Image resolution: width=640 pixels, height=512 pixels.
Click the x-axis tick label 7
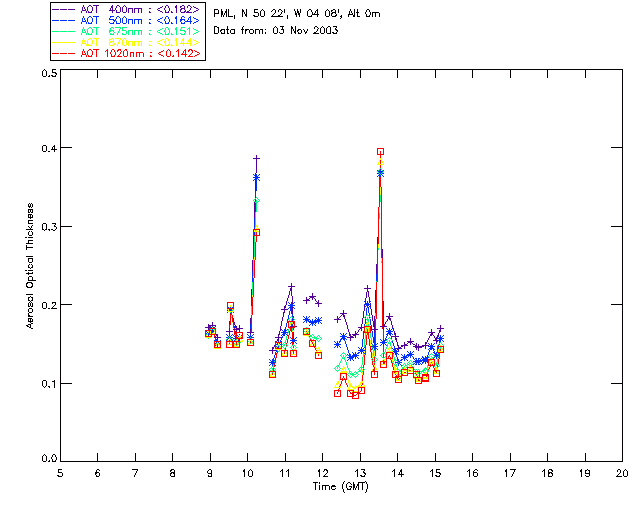pyautogui.click(x=135, y=473)
